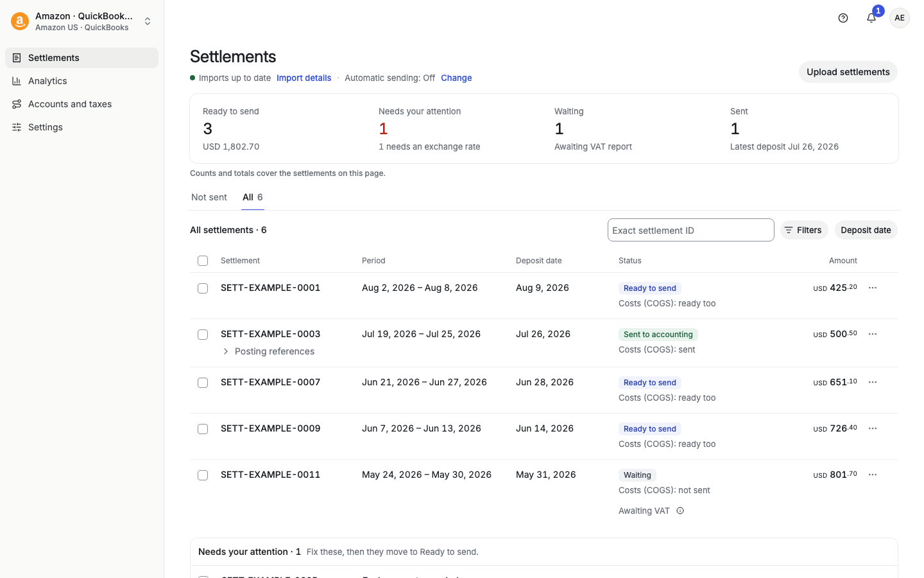Click the Needs your attention count

click(383, 128)
